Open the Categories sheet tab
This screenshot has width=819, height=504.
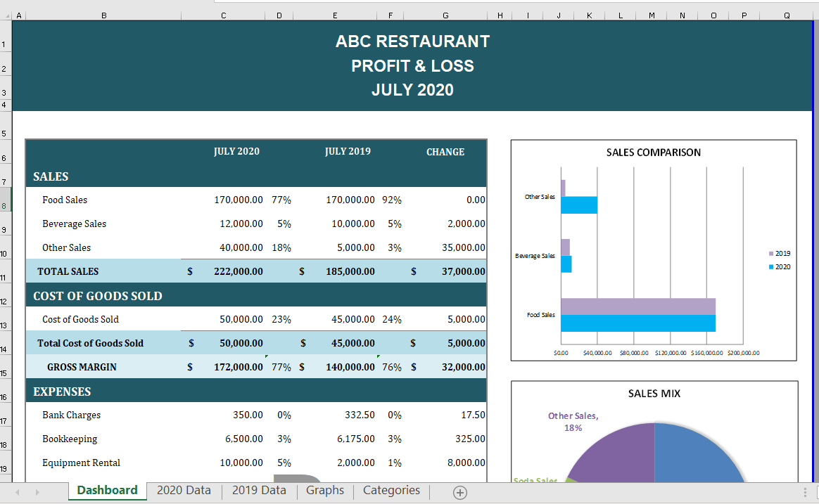point(391,491)
